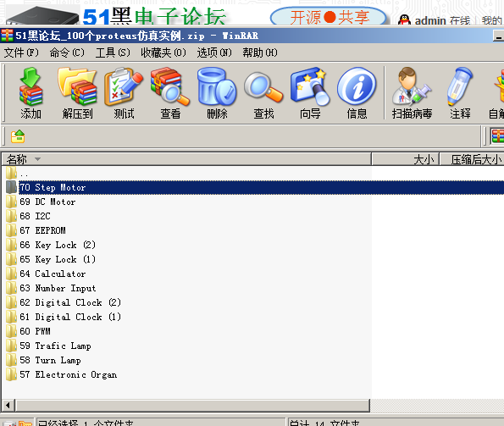The width and height of the screenshot is (504, 426).
Task: Click the View (查看) toolbar icon
Action: [170, 93]
